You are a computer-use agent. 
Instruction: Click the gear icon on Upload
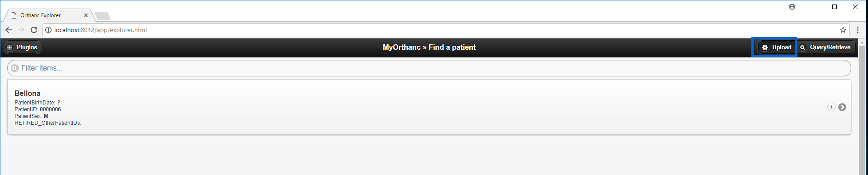pyautogui.click(x=765, y=47)
